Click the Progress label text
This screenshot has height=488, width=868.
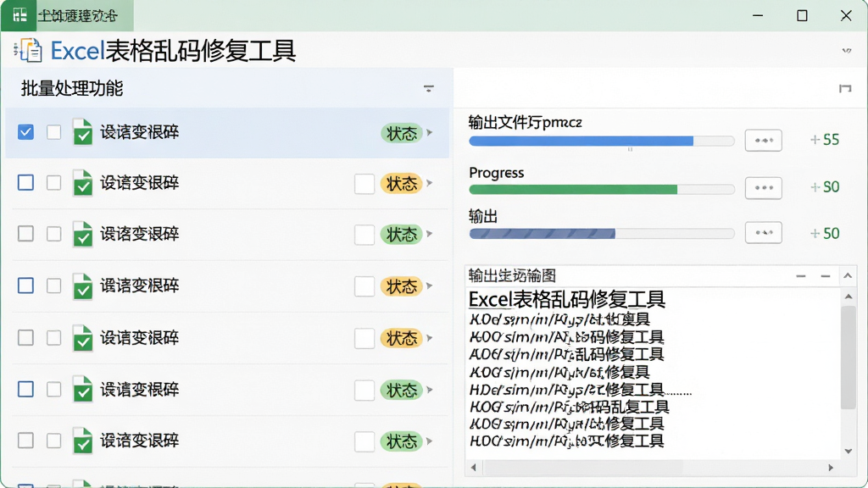pos(497,173)
